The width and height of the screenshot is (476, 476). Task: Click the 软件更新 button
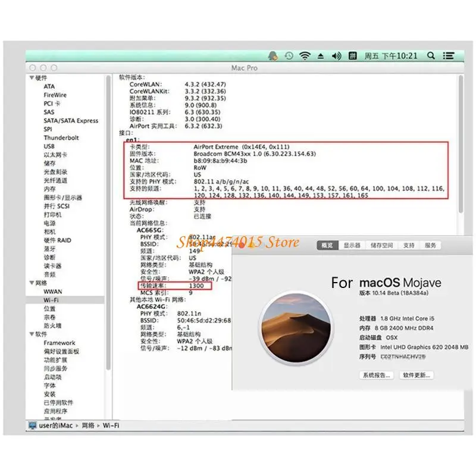[416, 375]
